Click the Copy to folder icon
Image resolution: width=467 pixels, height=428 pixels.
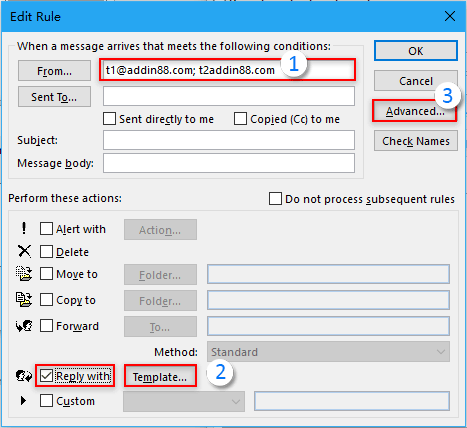pos(24,299)
